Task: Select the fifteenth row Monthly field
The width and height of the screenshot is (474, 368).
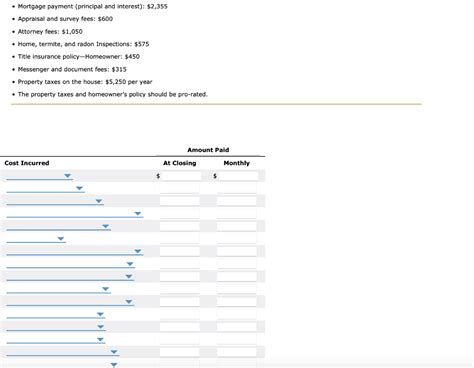Action: point(237,352)
